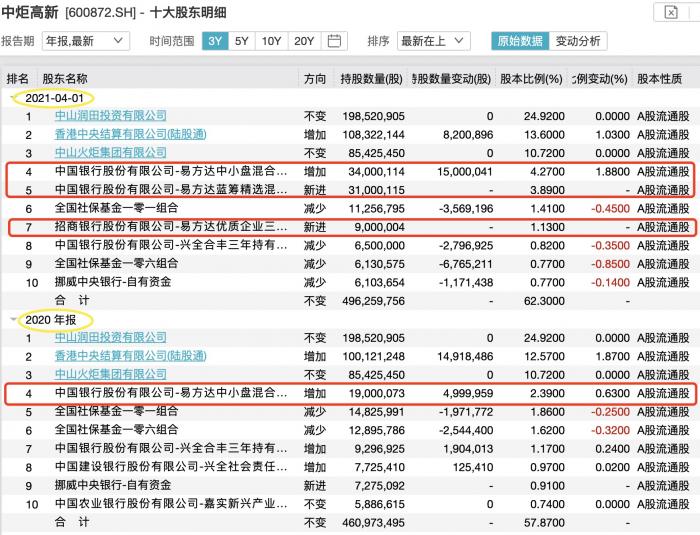Click change value -6,765,211
The width and height of the screenshot is (700, 535).
point(466,264)
